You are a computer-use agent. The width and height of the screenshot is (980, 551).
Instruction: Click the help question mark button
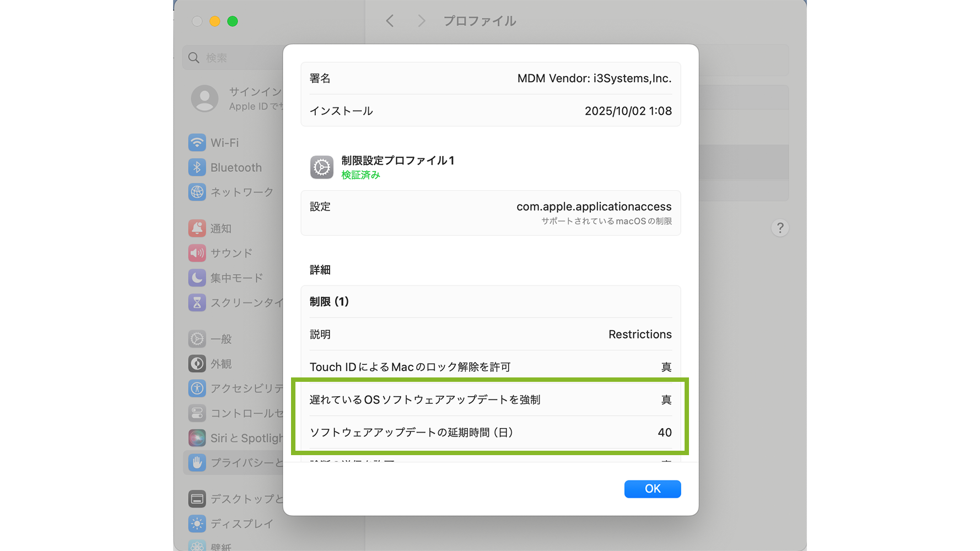pos(779,228)
